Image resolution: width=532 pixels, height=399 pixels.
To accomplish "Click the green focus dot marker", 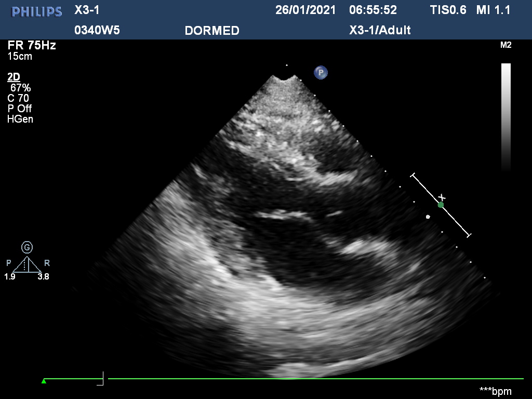I will click(x=441, y=205).
